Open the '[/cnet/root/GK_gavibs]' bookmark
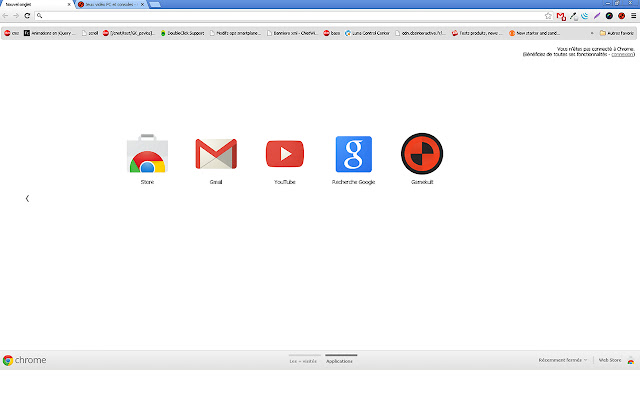Viewport: 640px width, 400px height. (x=129, y=33)
